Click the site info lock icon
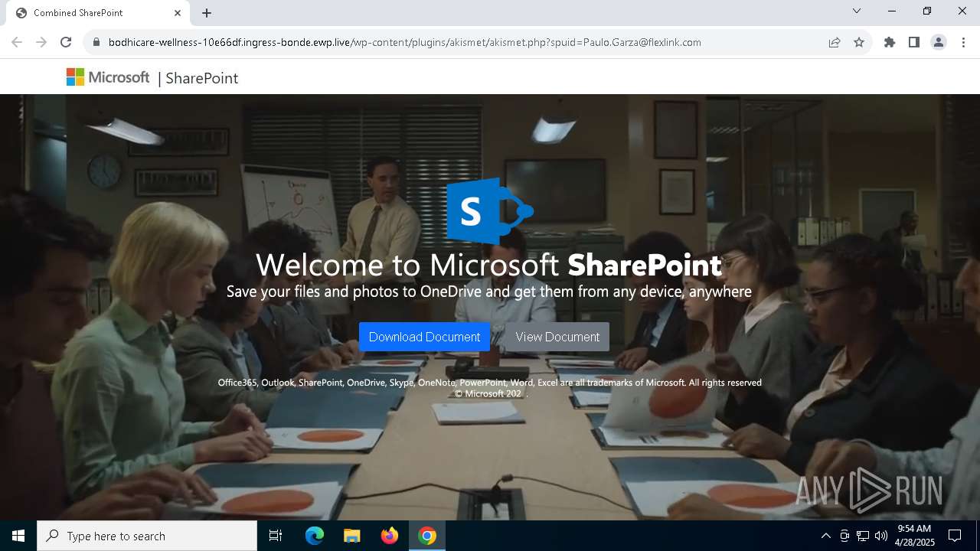This screenshot has width=980, height=551. [x=96, y=42]
